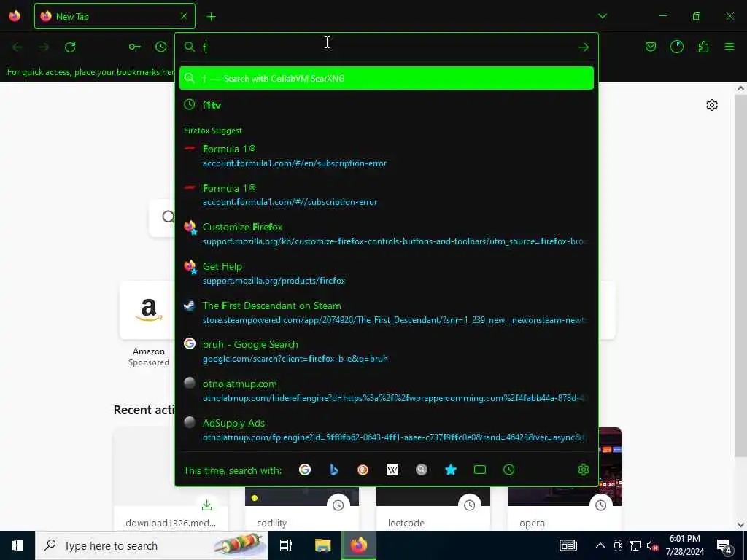Click the Type here to search box

152,545
